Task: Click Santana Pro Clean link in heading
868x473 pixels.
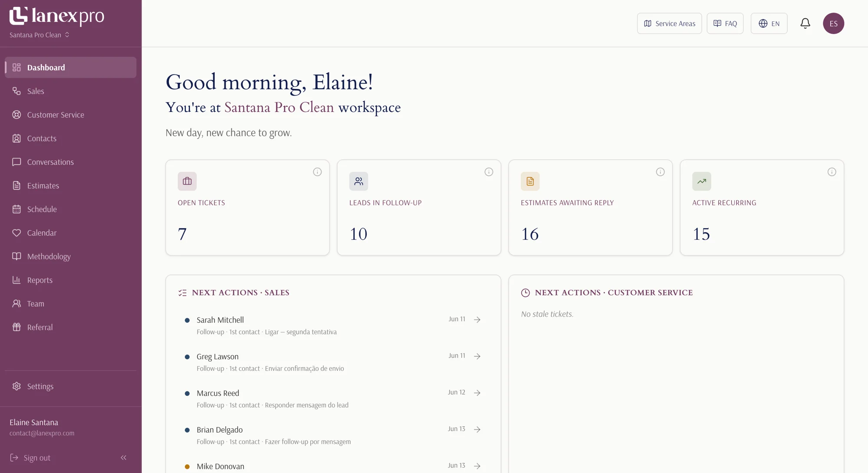Action: click(279, 107)
